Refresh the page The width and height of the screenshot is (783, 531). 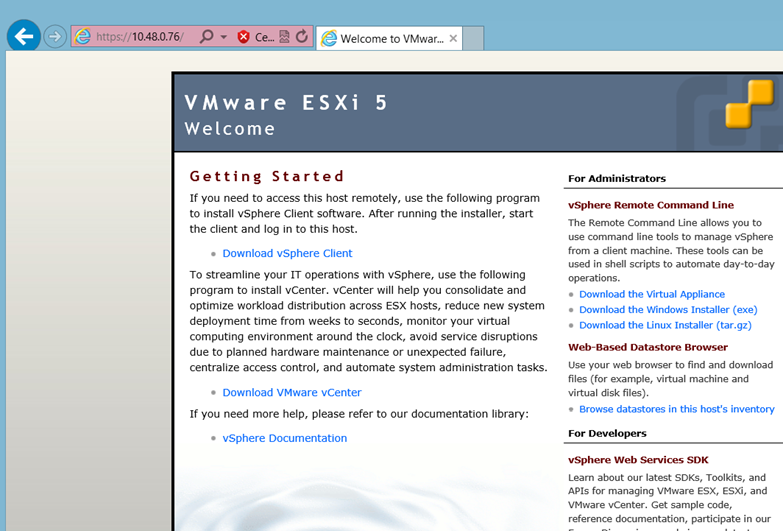(x=302, y=36)
